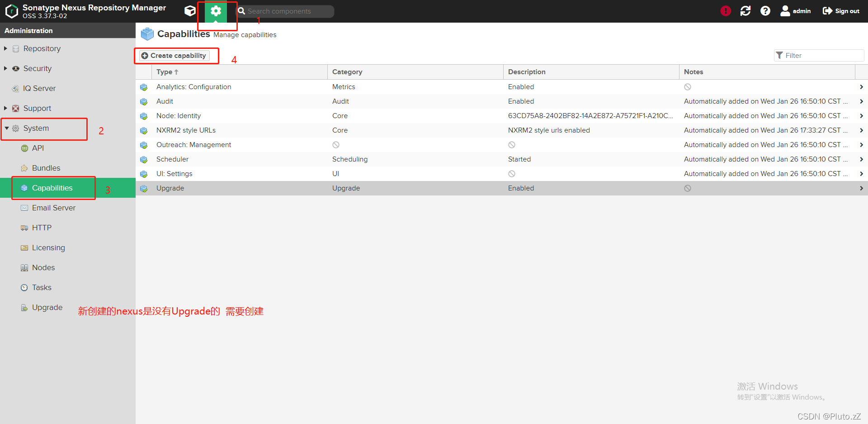This screenshot has width=868, height=424.
Task: Open Licensing under System
Action: pos(48,248)
